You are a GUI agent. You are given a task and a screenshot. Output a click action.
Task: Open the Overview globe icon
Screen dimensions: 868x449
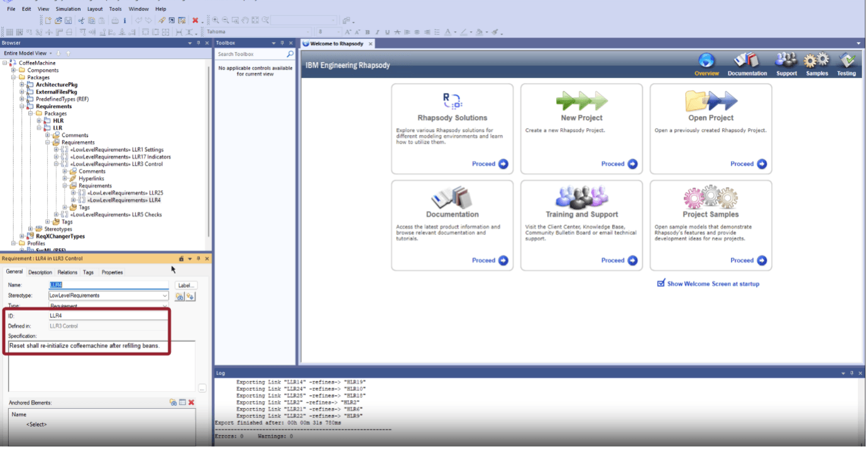[x=706, y=60]
